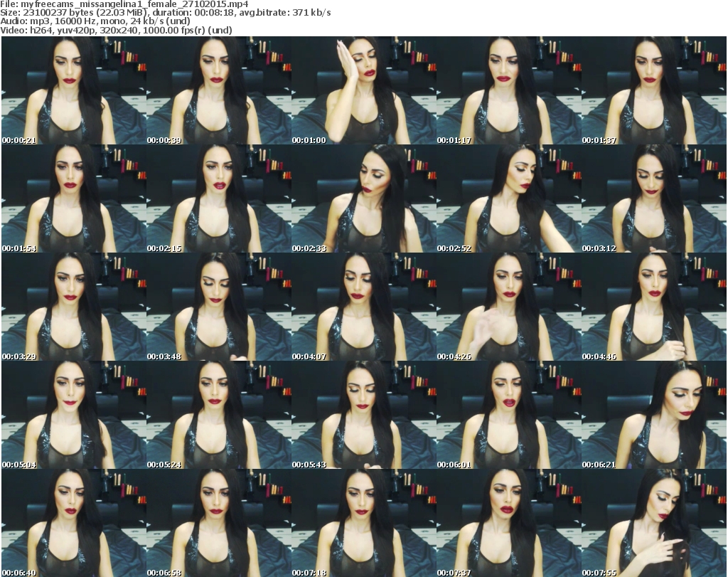Select the thumbnail stamped 00:00:21
Viewport: 728px width, 577px height.
74,90
